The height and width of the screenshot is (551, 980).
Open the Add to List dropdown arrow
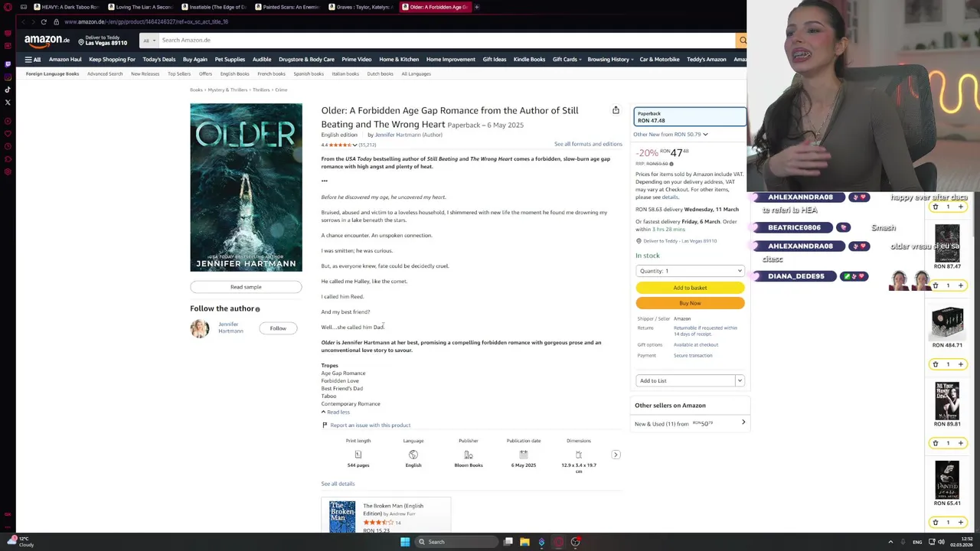(740, 380)
